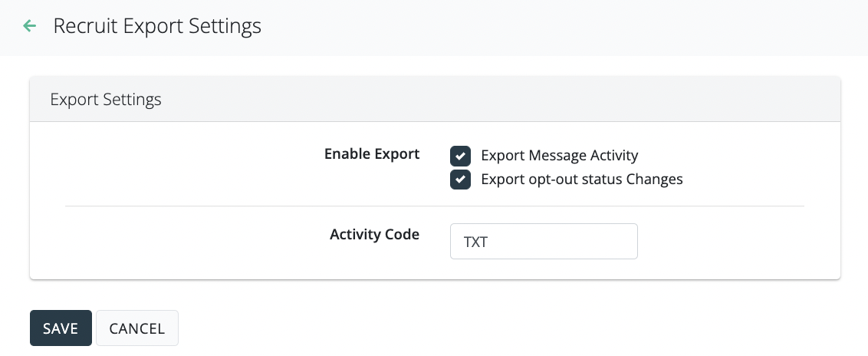Click the Export Settings panel header
868x356 pixels.
[106, 100]
